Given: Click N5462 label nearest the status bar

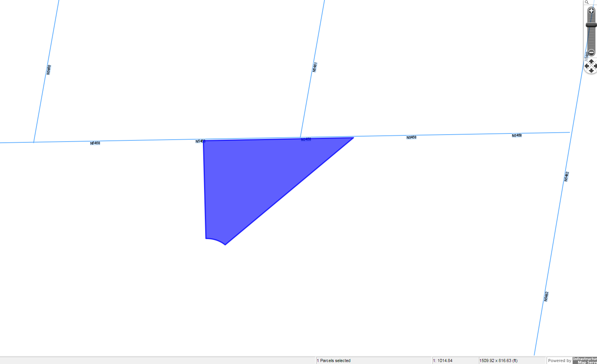Looking at the screenshot, I should tap(546, 296).
